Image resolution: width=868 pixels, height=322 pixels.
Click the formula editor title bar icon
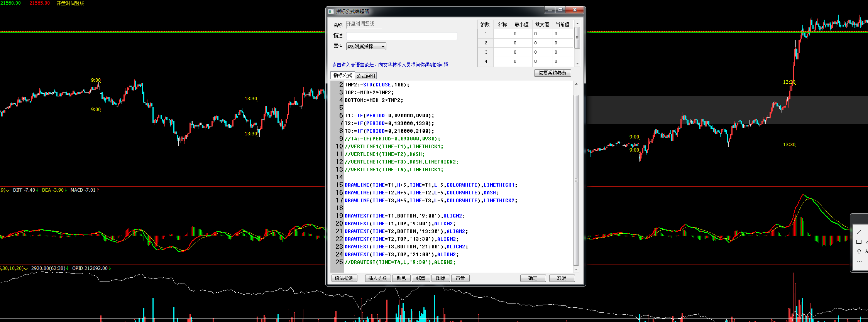[331, 11]
